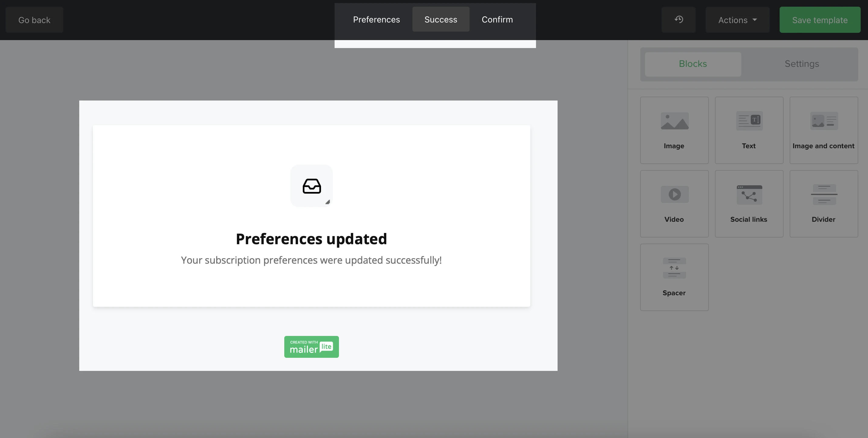The image size is (868, 438).
Task: Expand the Actions dropdown menu
Action: click(x=737, y=20)
